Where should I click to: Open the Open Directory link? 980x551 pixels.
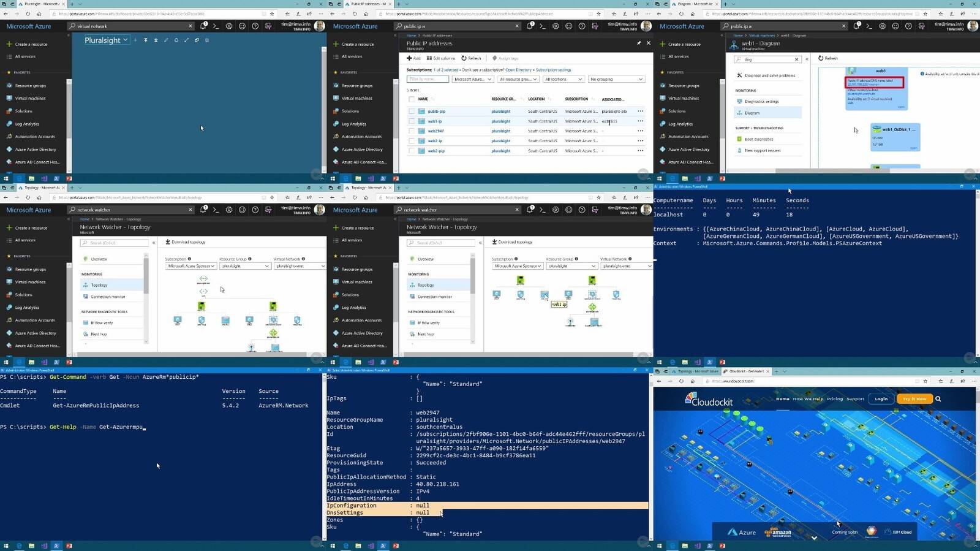[x=518, y=70]
